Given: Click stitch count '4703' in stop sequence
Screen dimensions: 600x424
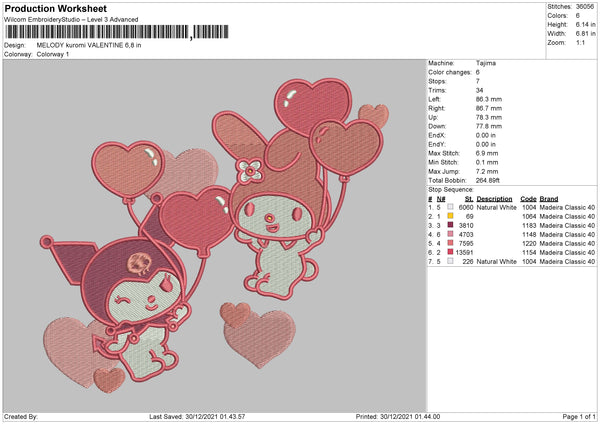Looking at the screenshot, I should pyautogui.click(x=466, y=235).
